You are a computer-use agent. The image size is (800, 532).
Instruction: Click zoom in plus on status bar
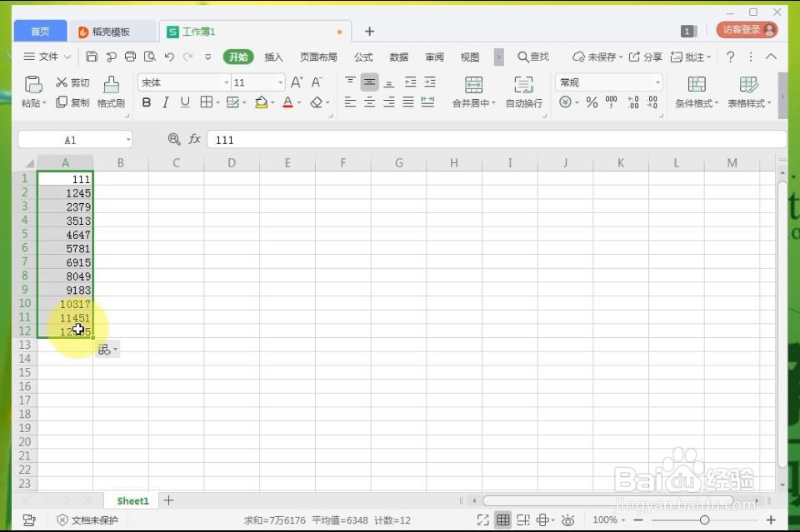click(771, 520)
